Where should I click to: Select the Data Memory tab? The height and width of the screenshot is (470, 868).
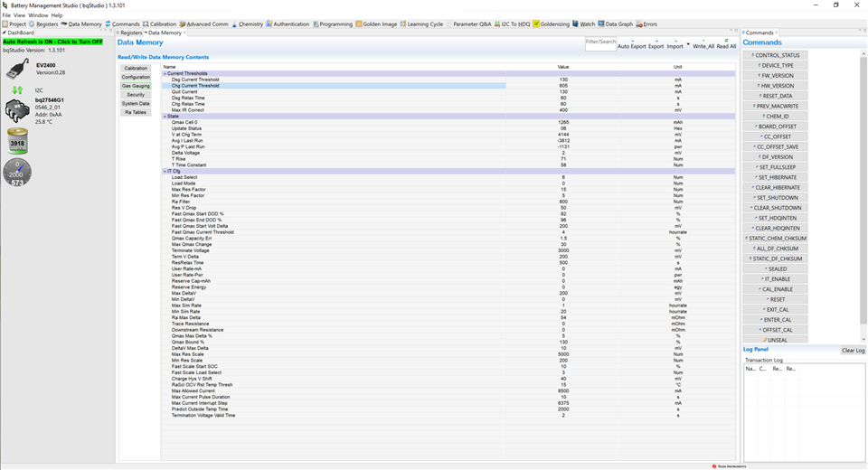[x=164, y=33]
